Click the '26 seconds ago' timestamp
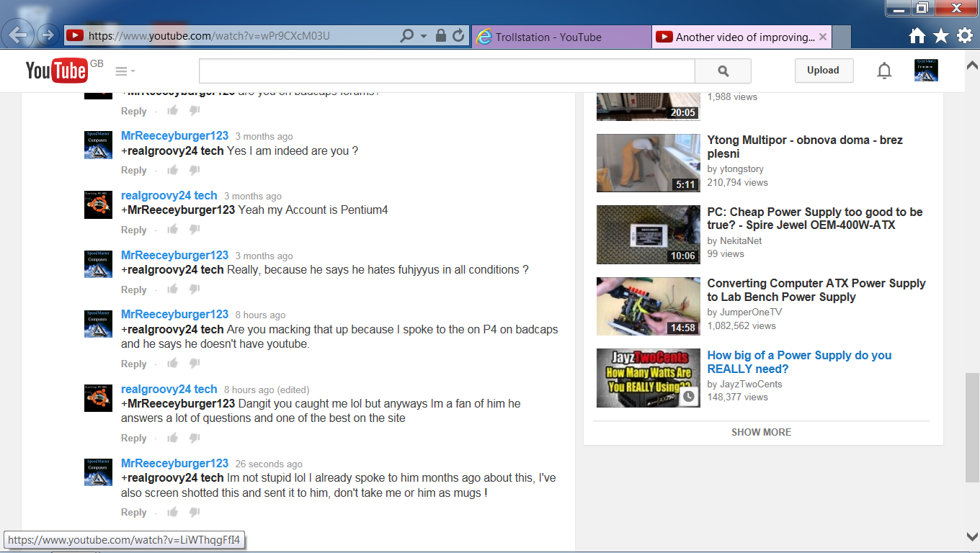Viewport: 980px width, 553px height. click(269, 464)
